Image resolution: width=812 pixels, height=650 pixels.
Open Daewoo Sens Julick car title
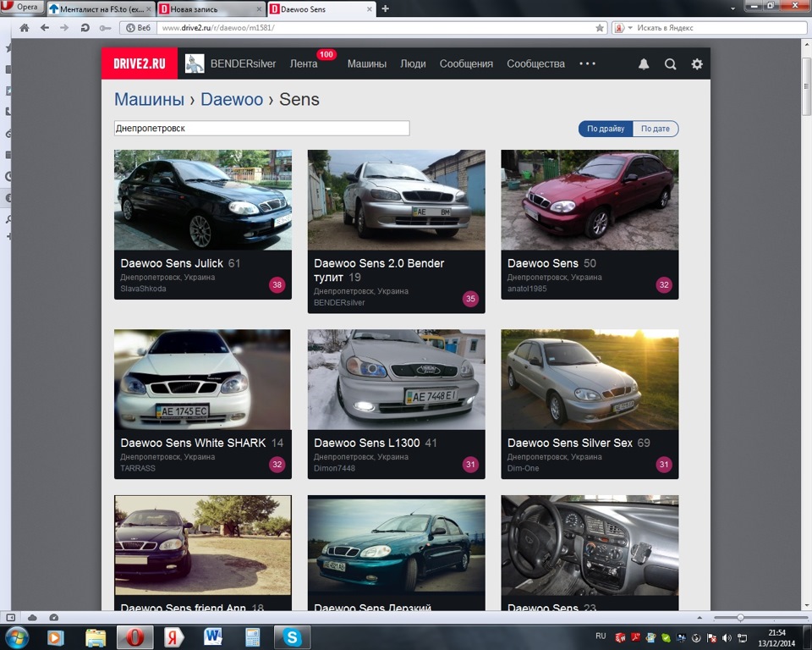point(172,263)
